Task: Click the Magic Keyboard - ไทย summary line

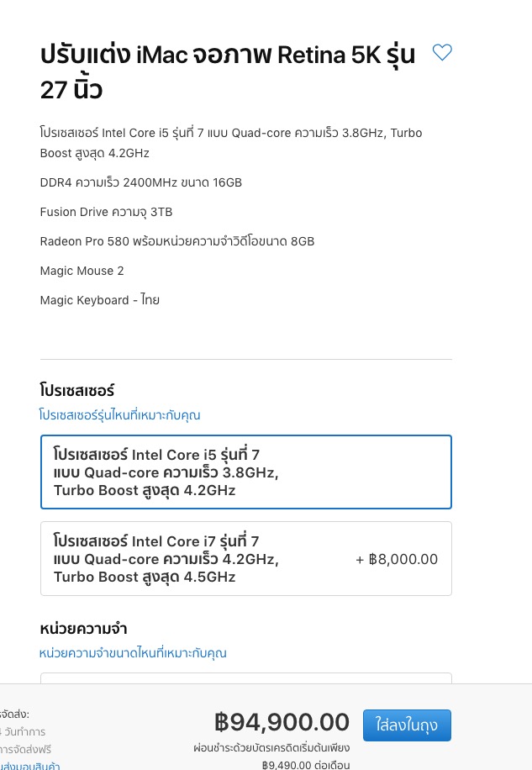Action: (x=99, y=300)
